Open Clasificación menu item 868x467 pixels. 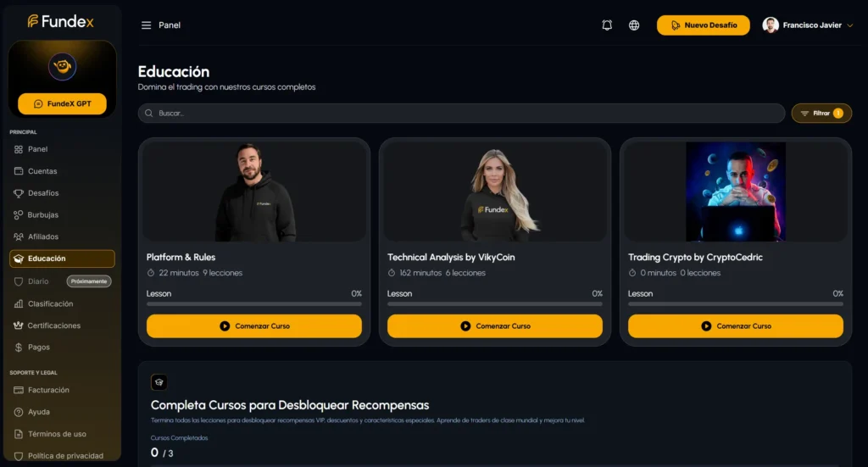click(50, 303)
